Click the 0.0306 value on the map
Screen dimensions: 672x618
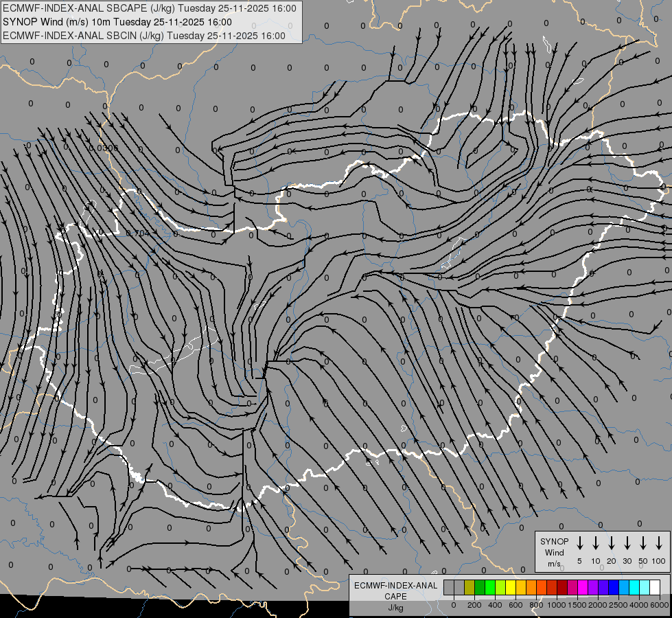103,148
